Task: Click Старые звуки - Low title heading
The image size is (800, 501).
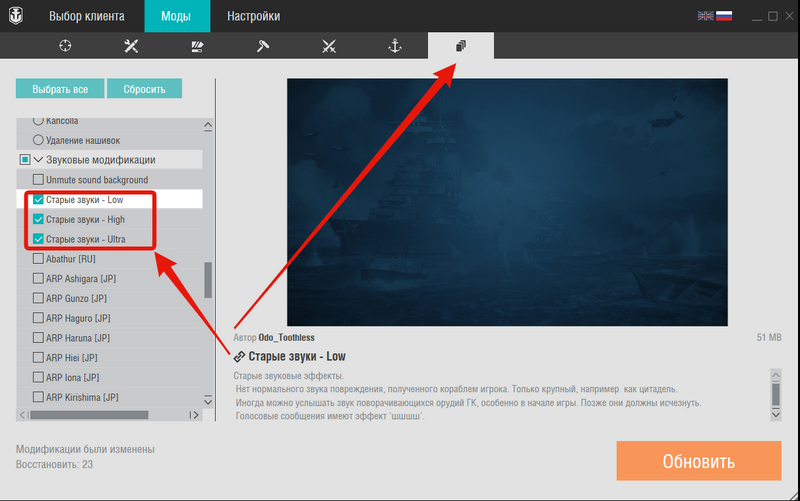Action: pos(297,357)
